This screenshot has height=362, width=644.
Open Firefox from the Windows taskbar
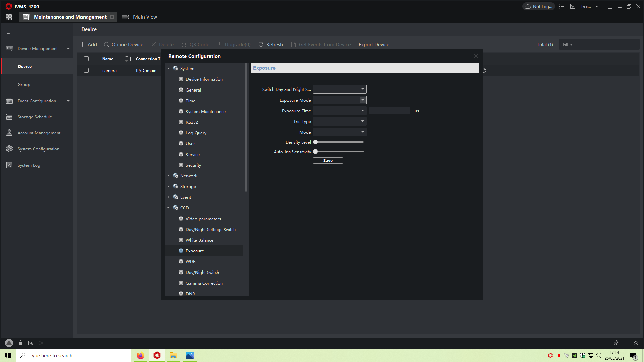140,355
